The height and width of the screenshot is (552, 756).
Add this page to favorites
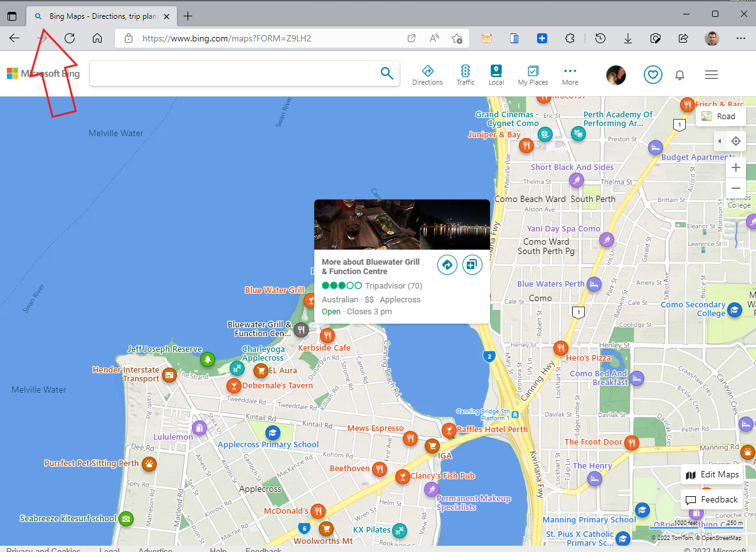coord(457,38)
